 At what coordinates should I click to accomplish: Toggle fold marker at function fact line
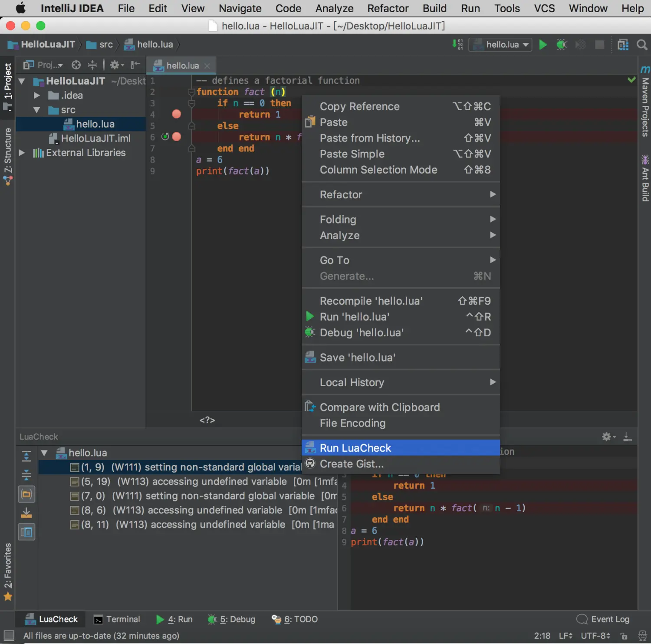pos(191,92)
